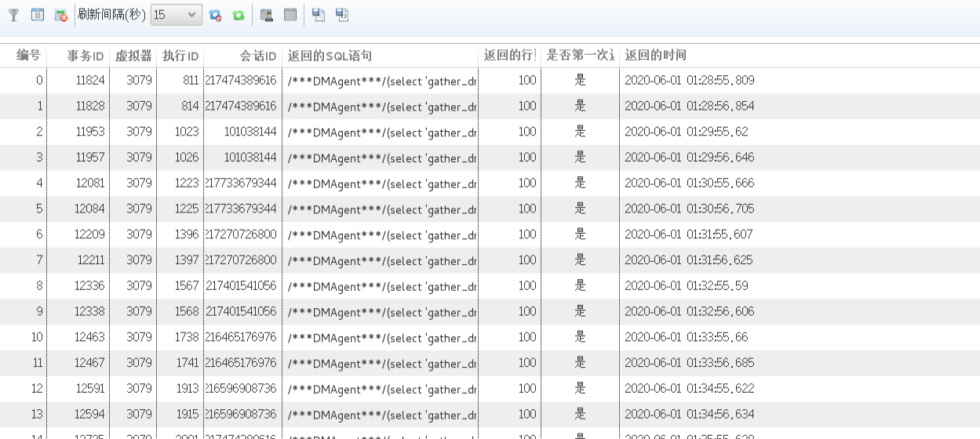
Task: Click timestamp 2020-06-01 01:28:56.854
Action: tap(690, 106)
